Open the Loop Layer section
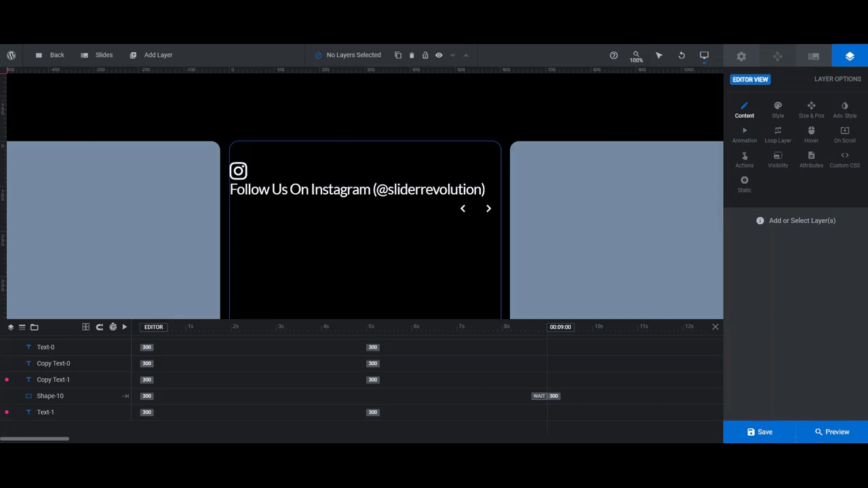868x488 pixels. pos(778,135)
